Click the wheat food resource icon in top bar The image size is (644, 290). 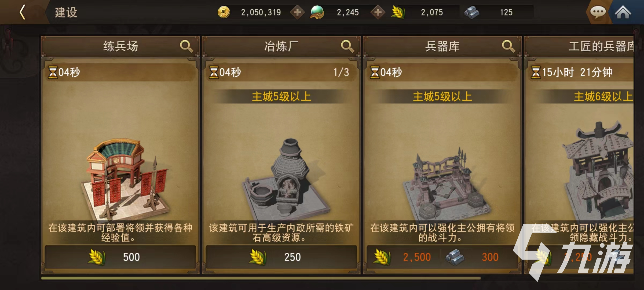[x=398, y=12]
